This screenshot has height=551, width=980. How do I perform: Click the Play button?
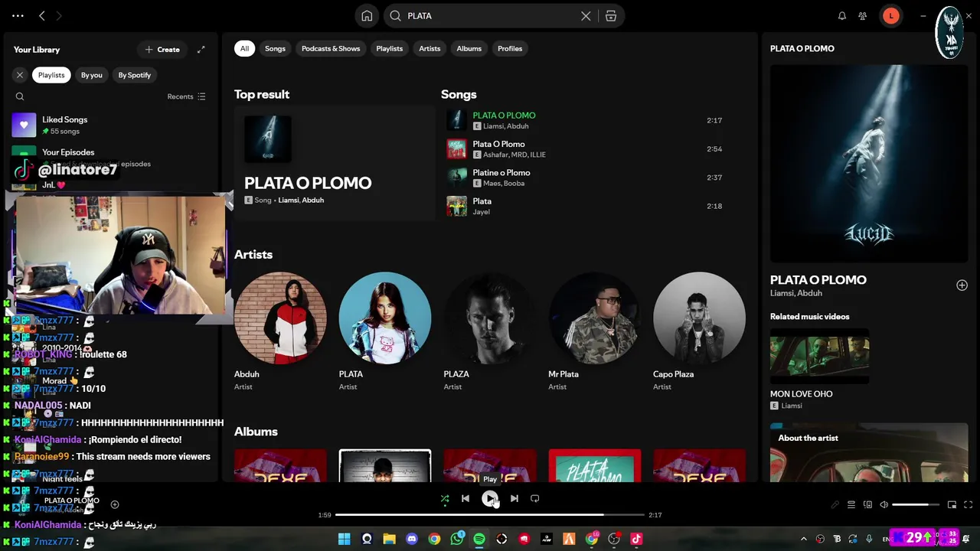click(x=490, y=499)
